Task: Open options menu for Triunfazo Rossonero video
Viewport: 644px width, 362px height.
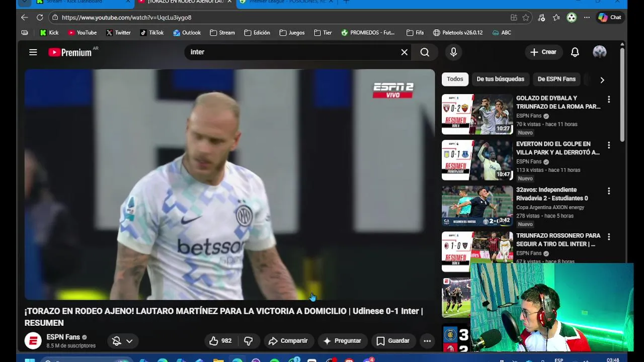Action: tap(609, 237)
